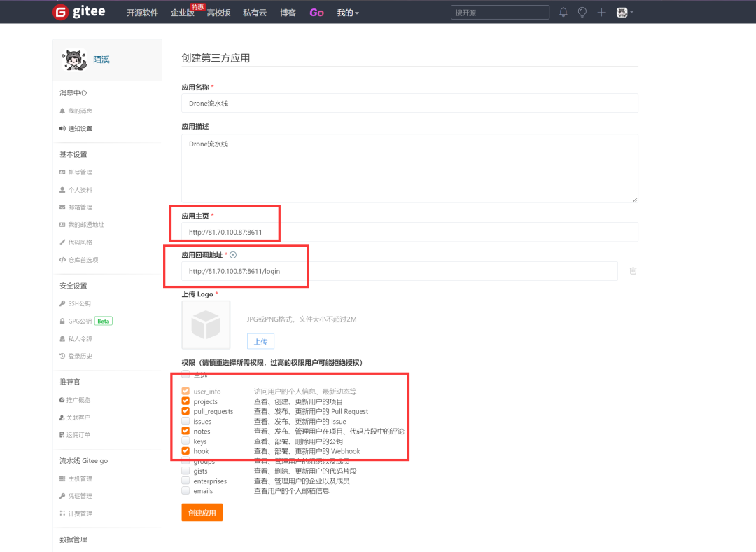756x552 pixels.
Task: Click the 上传 upload button
Action: [261, 341]
